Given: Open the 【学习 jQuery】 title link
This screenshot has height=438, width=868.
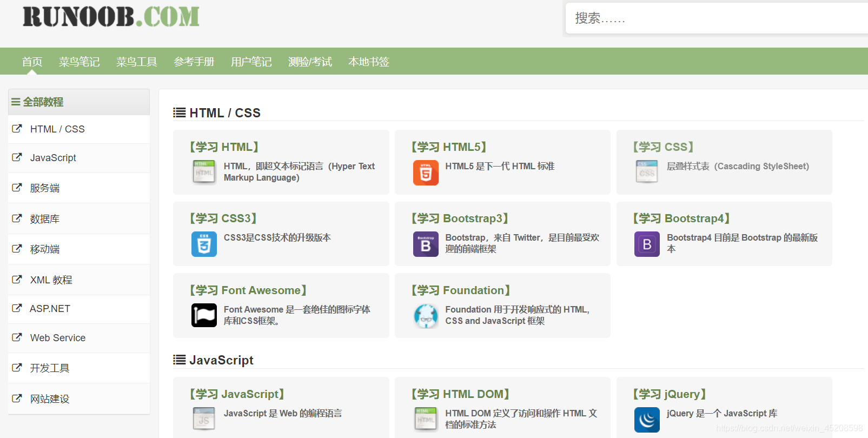Looking at the screenshot, I should pos(670,394).
